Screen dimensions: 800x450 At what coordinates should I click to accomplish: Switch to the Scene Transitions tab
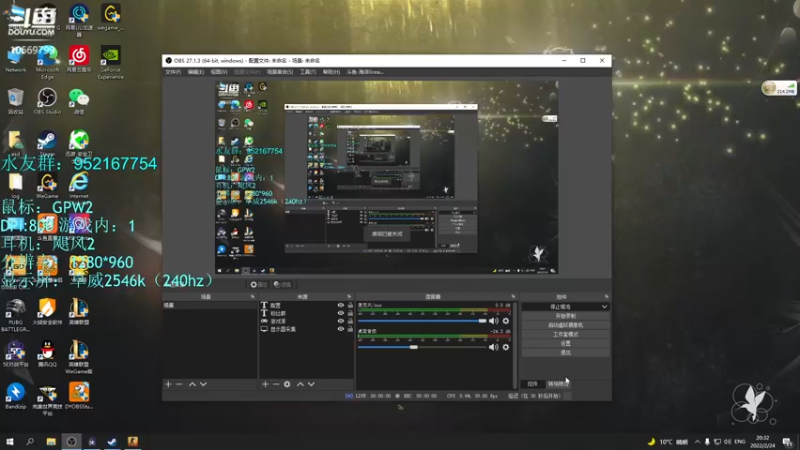tap(557, 384)
